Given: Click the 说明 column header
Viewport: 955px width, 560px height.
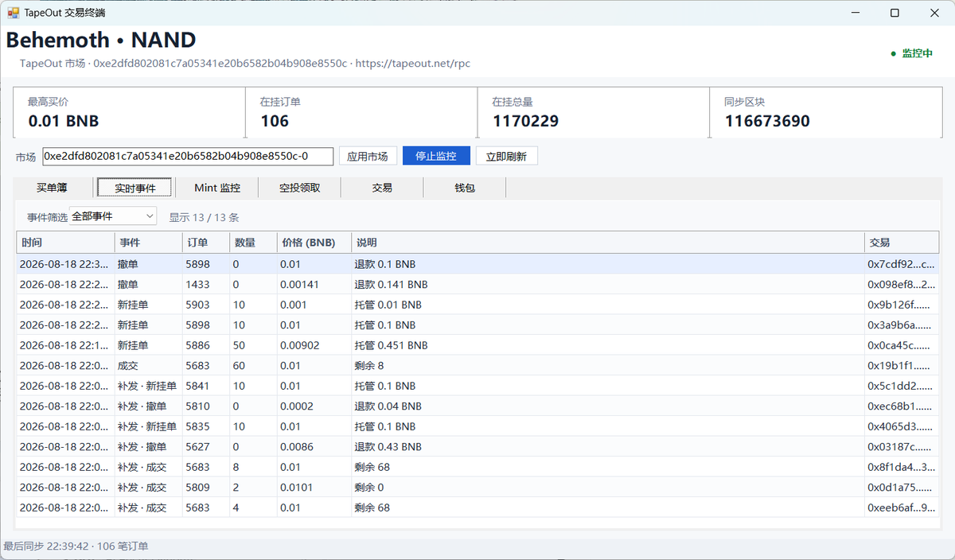Looking at the screenshot, I should 608,243.
